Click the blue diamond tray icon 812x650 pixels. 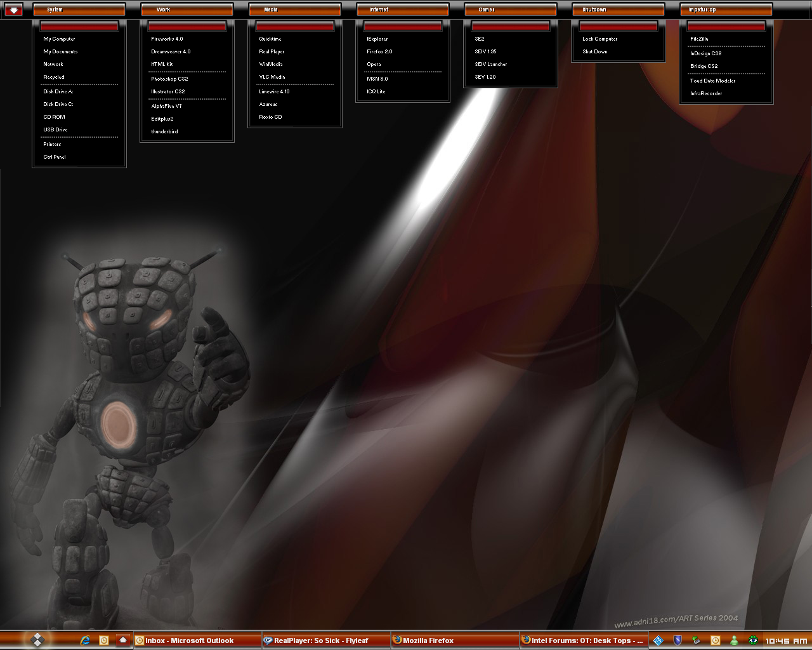pos(658,640)
